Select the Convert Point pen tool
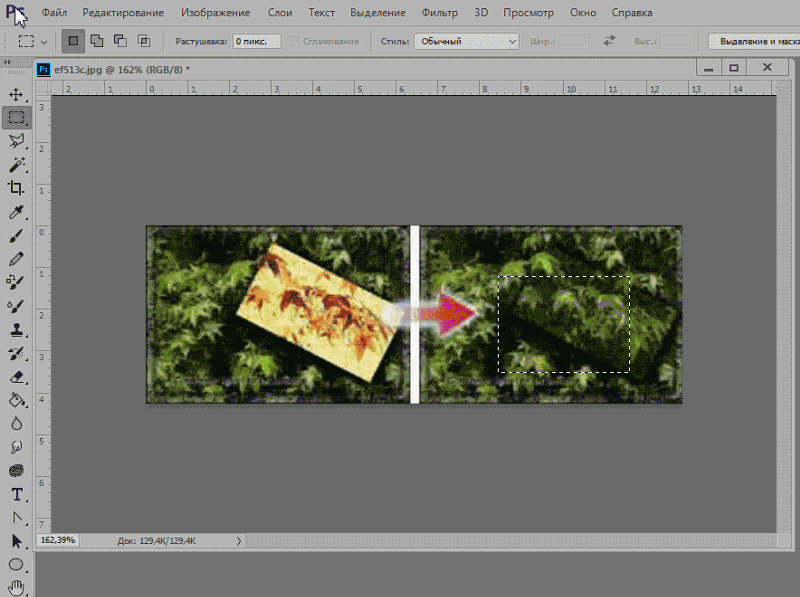 click(16, 518)
